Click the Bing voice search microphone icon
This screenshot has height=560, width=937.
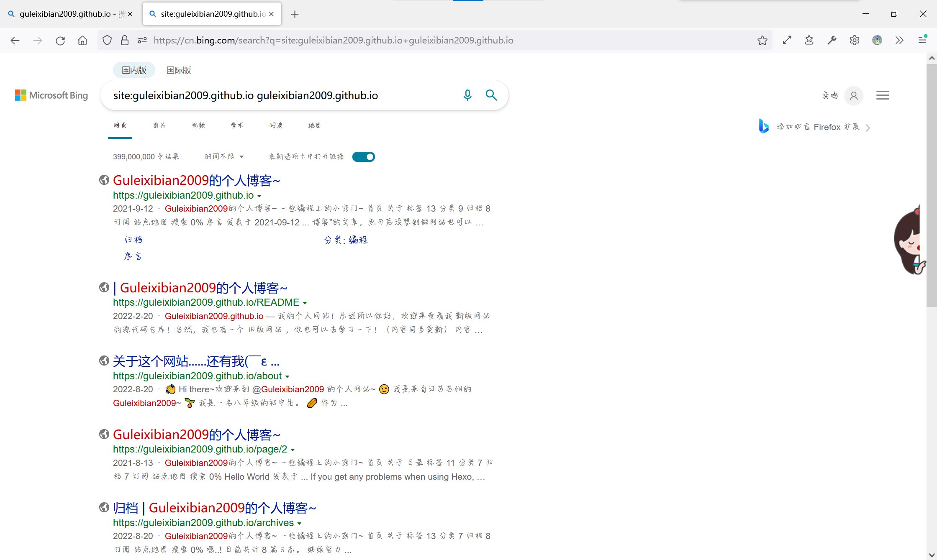[467, 95]
